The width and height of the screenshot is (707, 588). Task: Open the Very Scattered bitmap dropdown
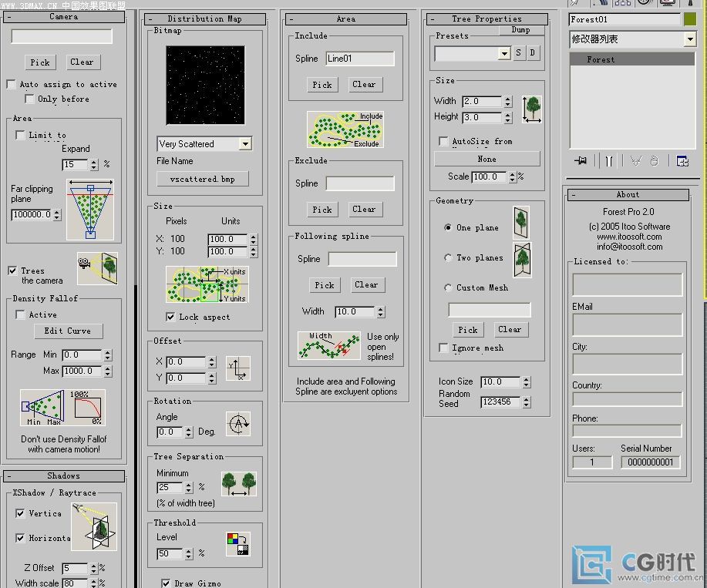(245, 144)
